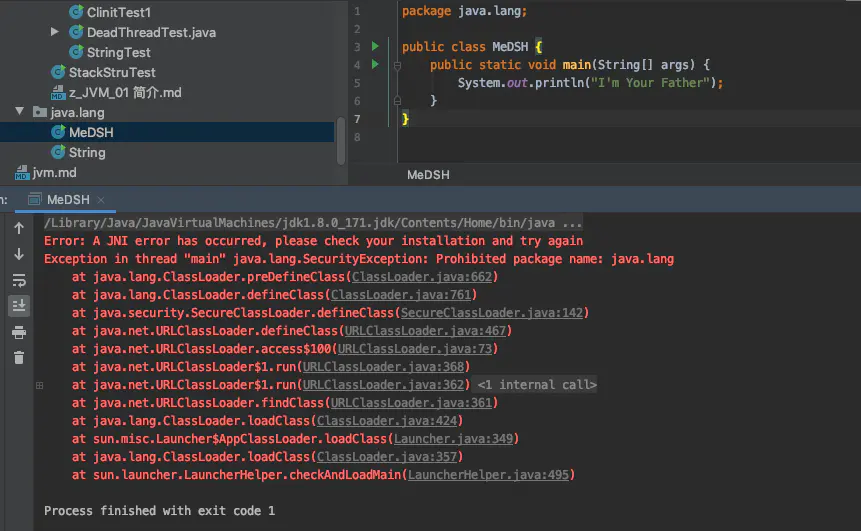Open the ClassLoader.java:357 link
Image resolution: width=861 pixels, height=531 pixels.
[x=387, y=456]
